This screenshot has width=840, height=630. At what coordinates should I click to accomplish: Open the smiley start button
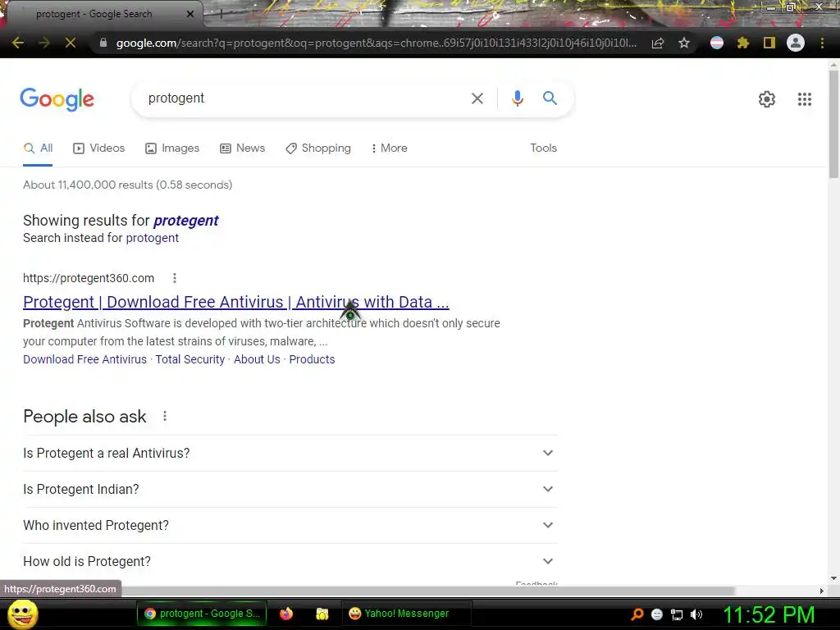[22, 614]
